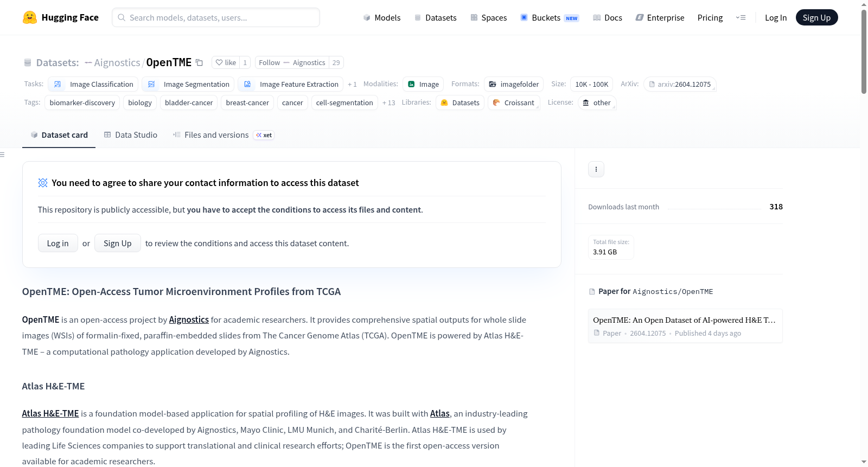Like the OpenTME dataset

(x=226, y=63)
